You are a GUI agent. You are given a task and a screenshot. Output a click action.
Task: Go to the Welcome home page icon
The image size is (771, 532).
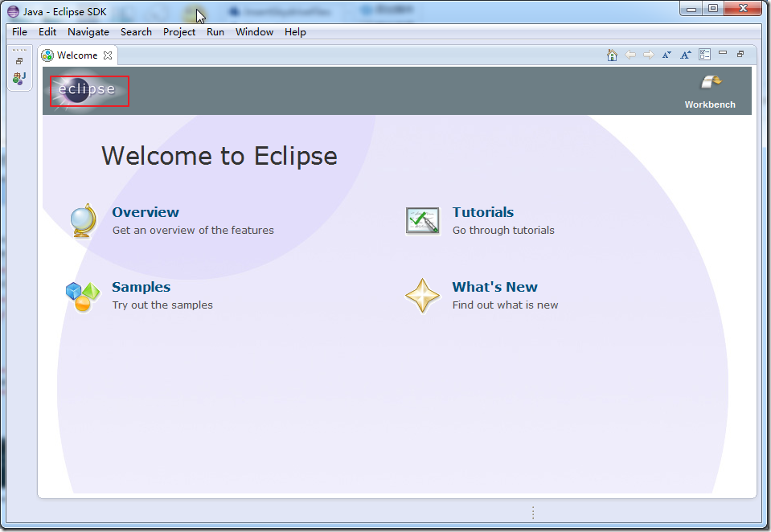point(612,55)
